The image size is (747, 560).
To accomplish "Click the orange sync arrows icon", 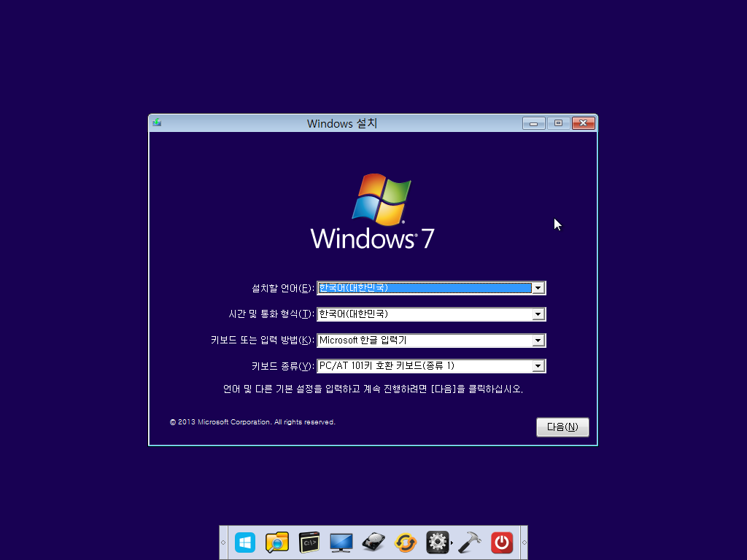I will pyautogui.click(x=406, y=542).
